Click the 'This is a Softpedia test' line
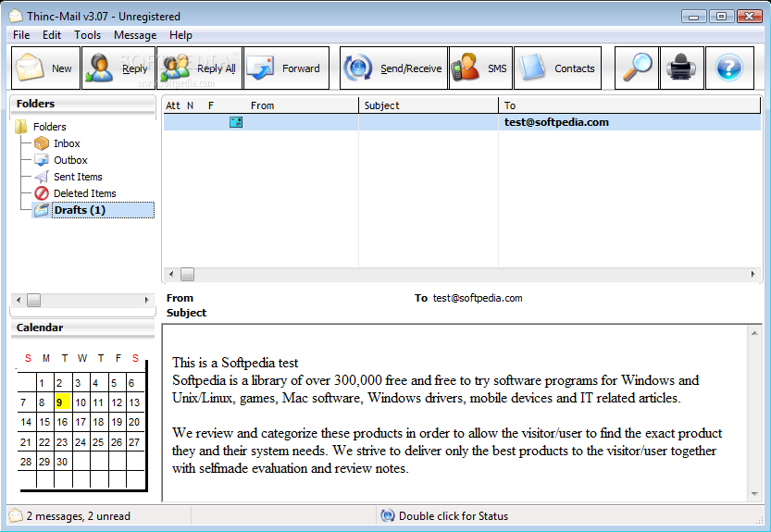Viewport: 771px width, 532px height. pos(235,363)
